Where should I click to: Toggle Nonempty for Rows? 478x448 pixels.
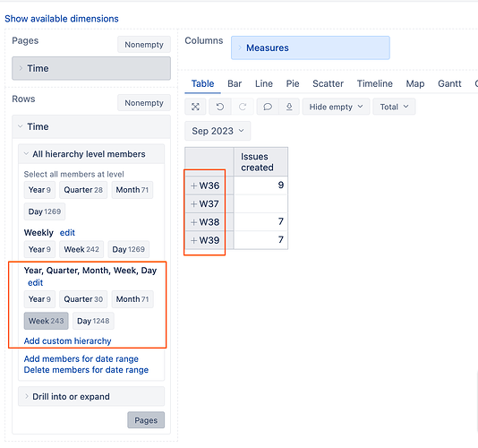coord(144,103)
